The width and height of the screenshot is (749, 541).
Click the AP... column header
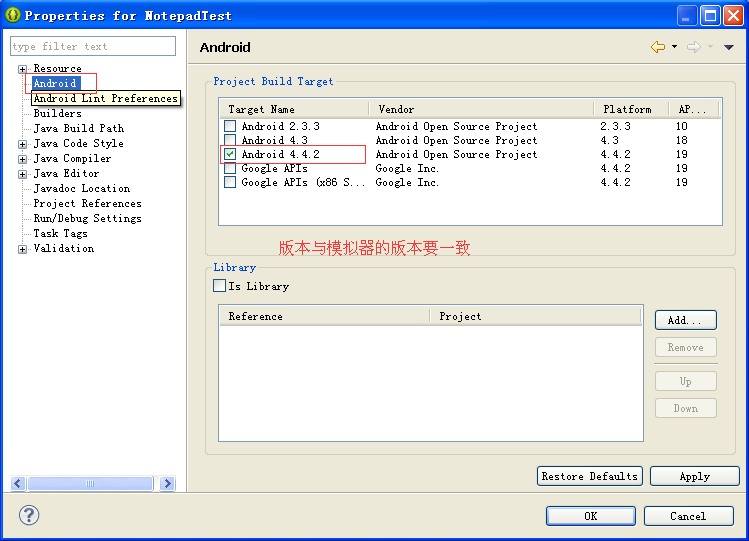pyautogui.click(x=694, y=109)
